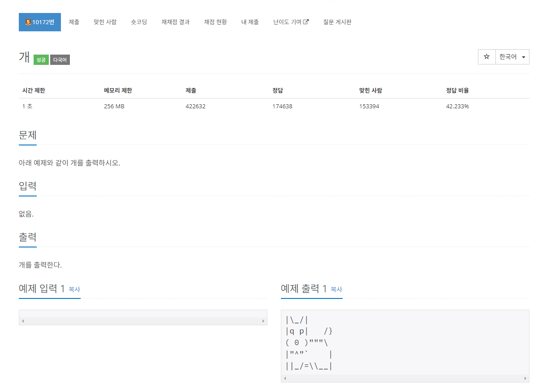Click the text 아래 예제와 같이 개를 출력하시오.
This screenshot has height=392, width=542.
(x=69, y=163)
